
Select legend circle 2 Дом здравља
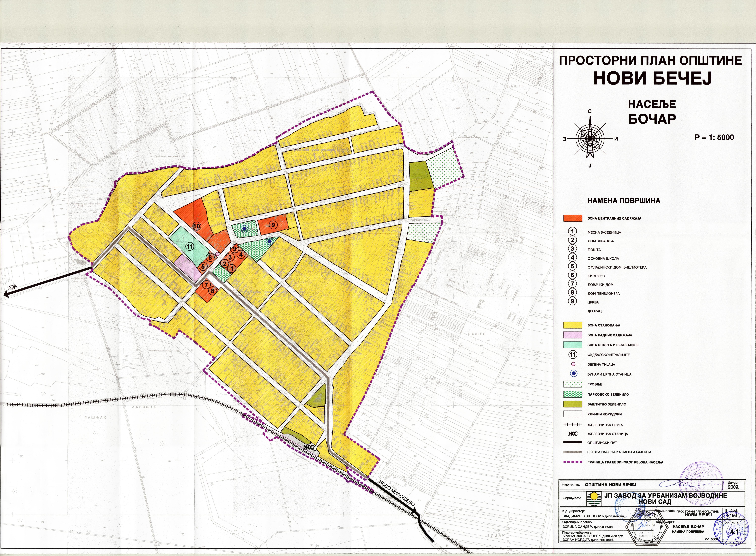[572, 240]
